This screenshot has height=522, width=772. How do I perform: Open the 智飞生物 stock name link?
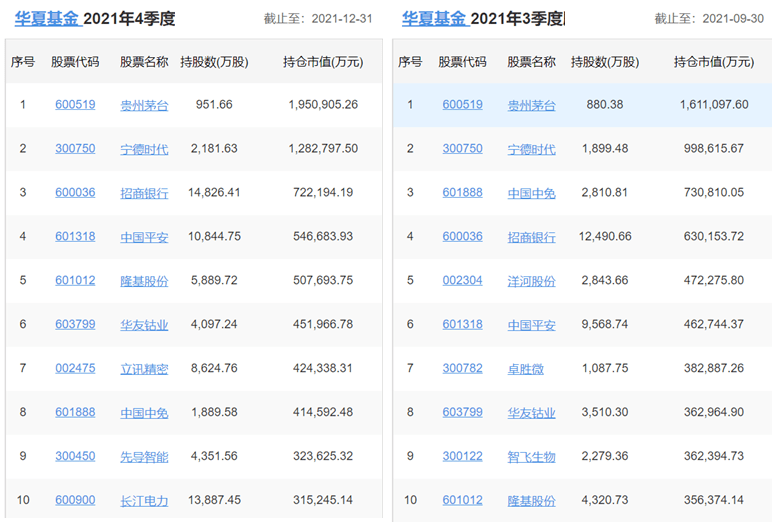pyautogui.click(x=531, y=456)
